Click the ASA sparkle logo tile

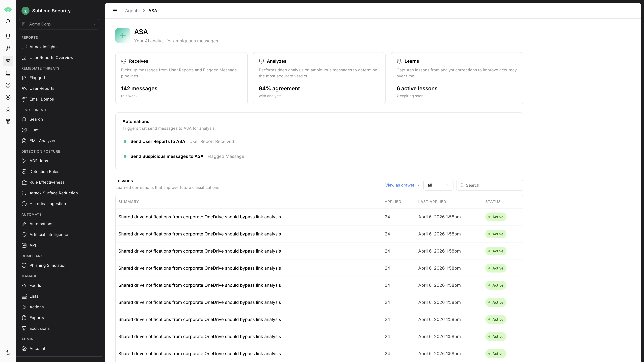122,36
